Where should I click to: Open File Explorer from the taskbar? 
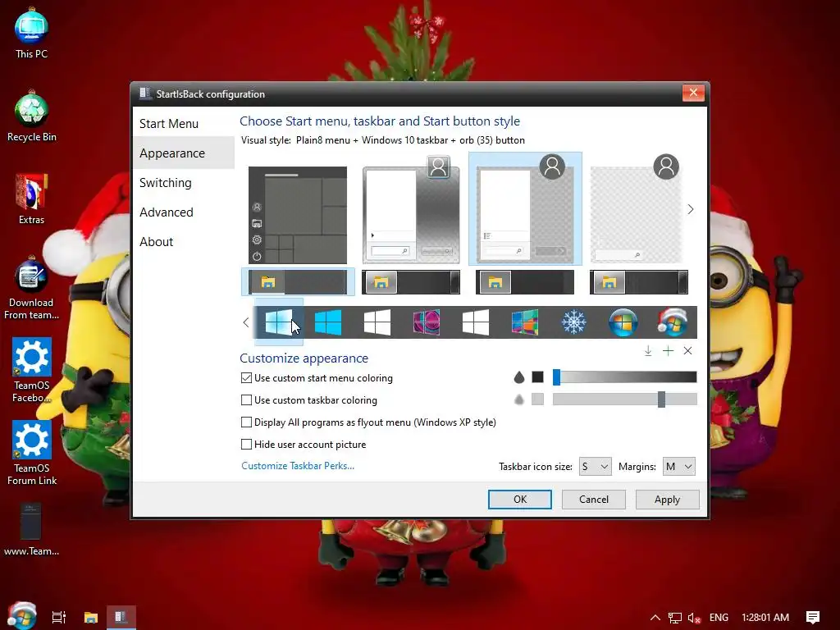[91, 617]
